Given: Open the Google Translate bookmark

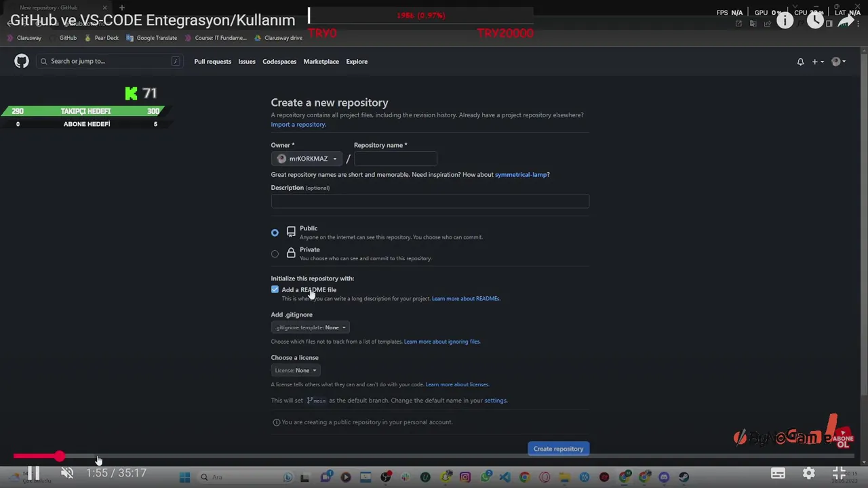Looking at the screenshot, I should (x=151, y=38).
